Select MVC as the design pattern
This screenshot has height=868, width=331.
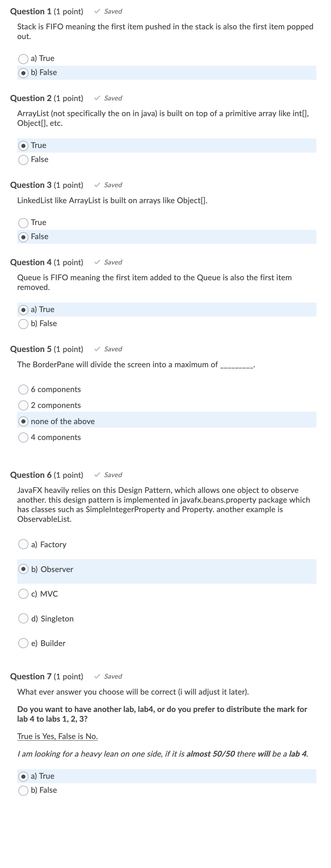[23, 594]
